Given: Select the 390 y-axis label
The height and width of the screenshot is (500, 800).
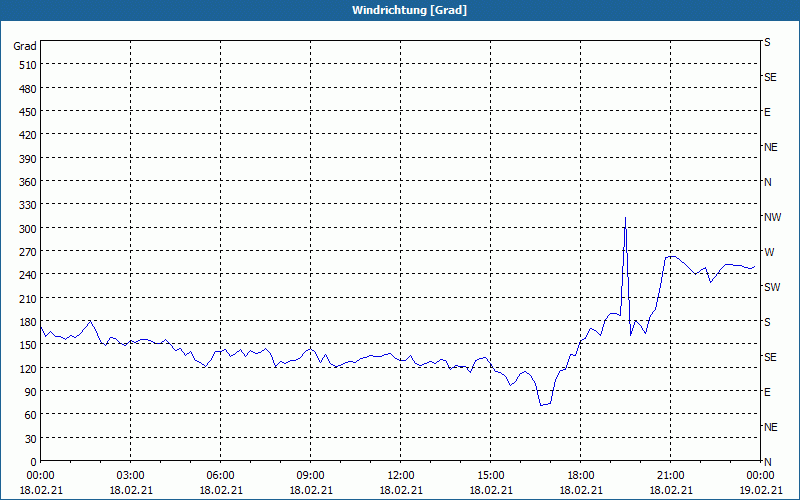Looking at the screenshot, I should [x=28, y=159].
